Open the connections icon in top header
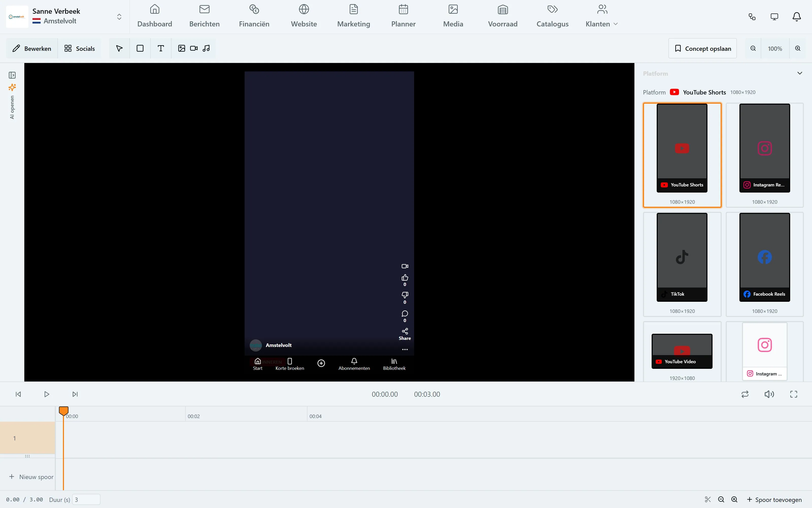Viewport: 812px width, 508px height. [x=752, y=17]
